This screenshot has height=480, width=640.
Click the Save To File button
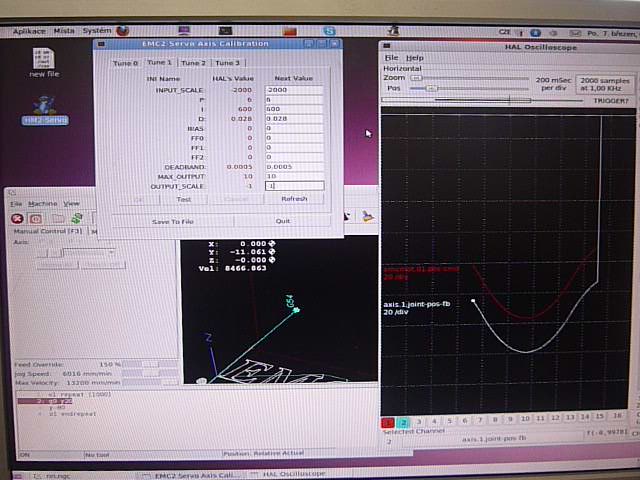coord(173,221)
